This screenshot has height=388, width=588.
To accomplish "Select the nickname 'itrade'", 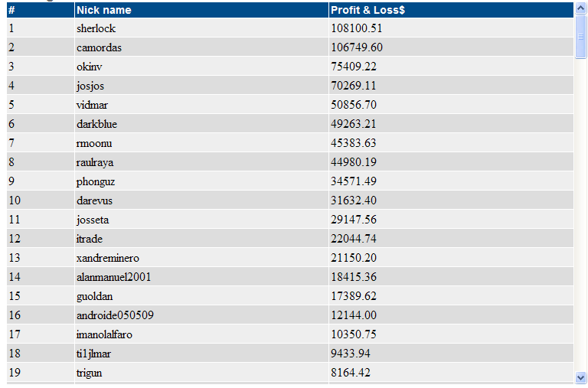I will tap(90, 239).
